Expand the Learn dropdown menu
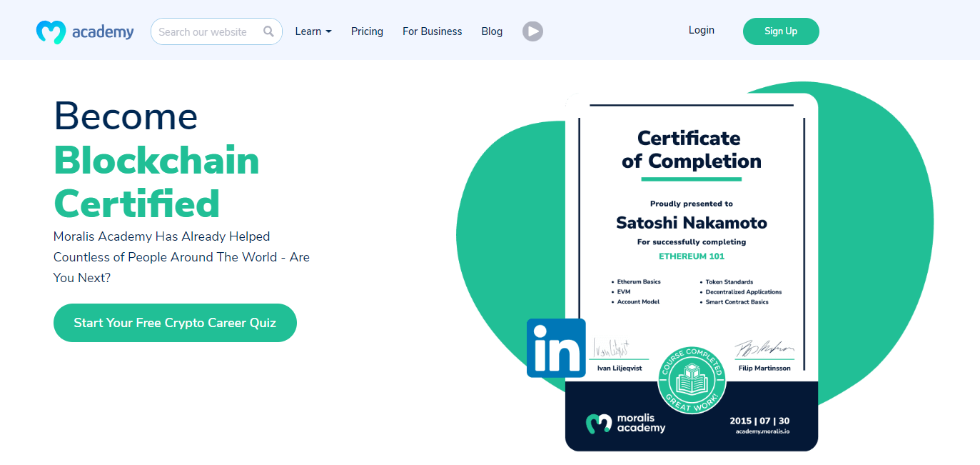 313,31
